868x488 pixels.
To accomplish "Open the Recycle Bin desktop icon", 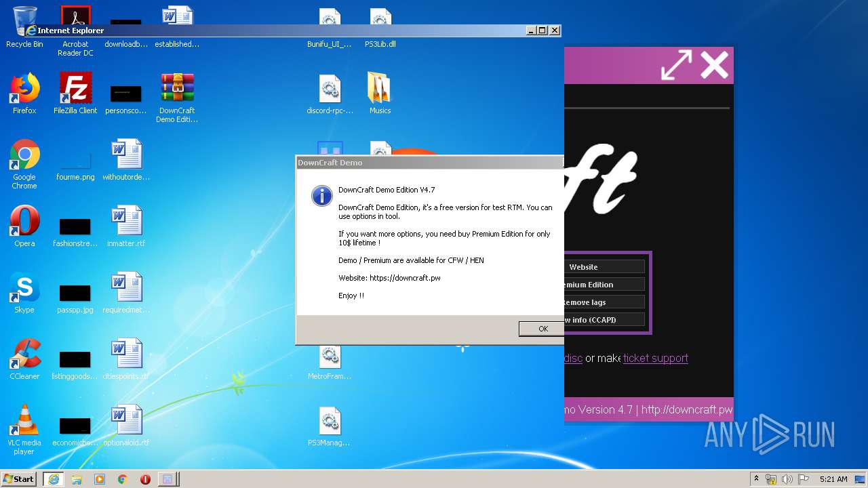I will click(24, 27).
